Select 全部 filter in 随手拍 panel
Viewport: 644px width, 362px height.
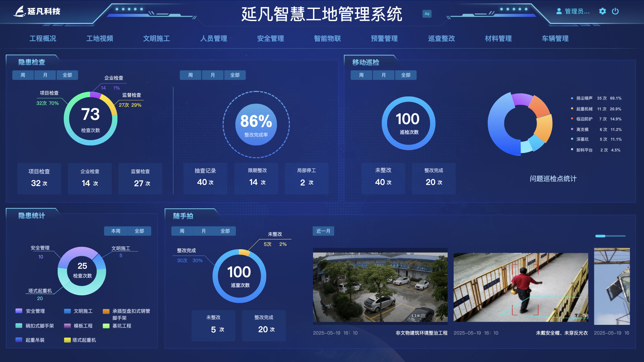(x=225, y=231)
